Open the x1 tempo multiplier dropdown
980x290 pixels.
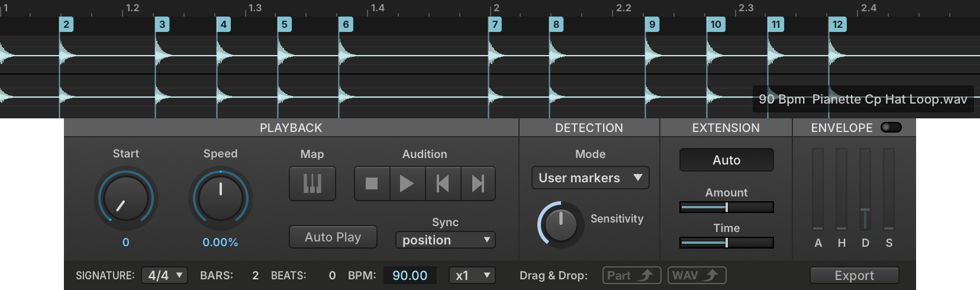pos(472,275)
